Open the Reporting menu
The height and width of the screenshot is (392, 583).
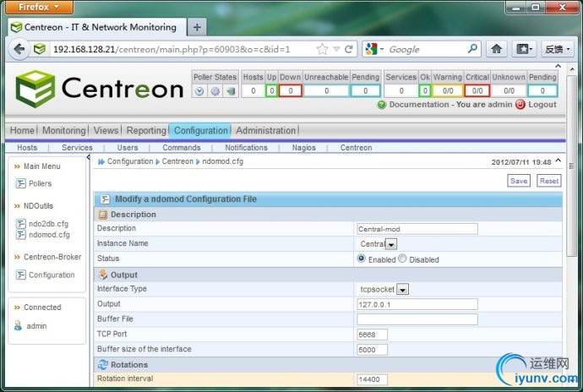[x=146, y=131]
